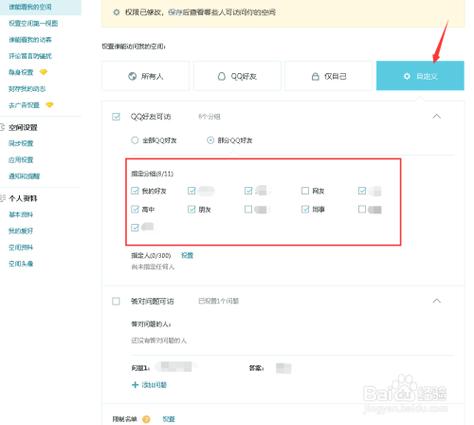Open 设置空间第一视图 sidebar item

(33, 23)
